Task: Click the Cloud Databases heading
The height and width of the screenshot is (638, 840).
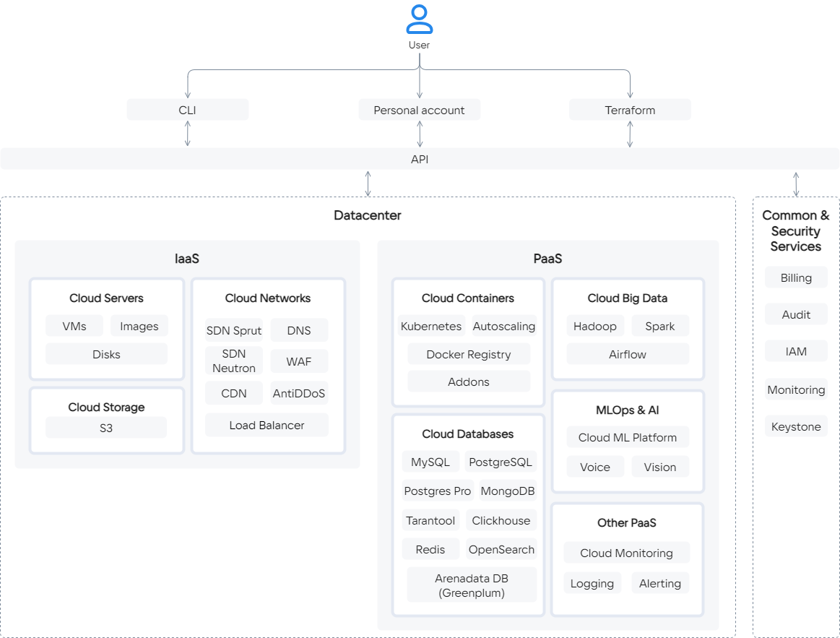Action: click(468, 434)
